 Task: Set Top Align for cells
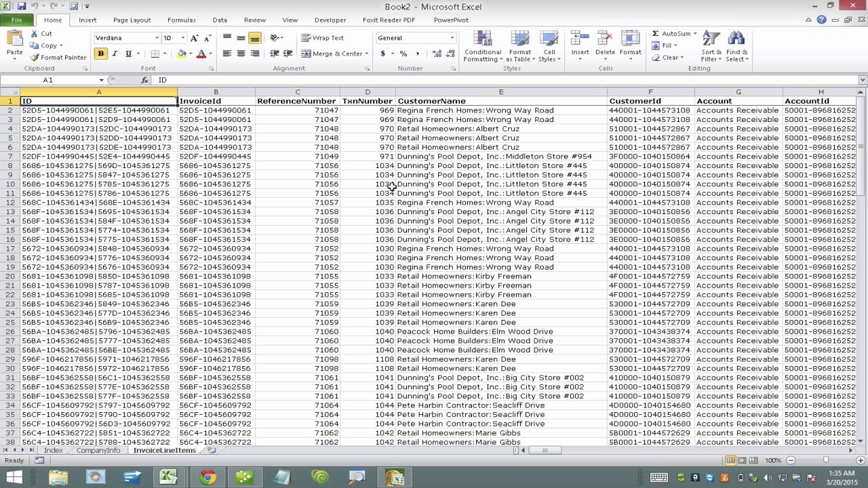(227, 38)
